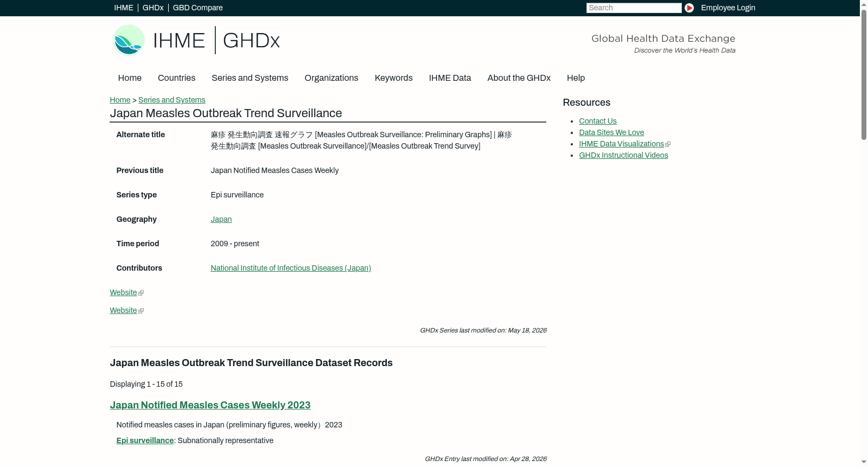The width and height of the screenshot is (868, 467).
Task: Click the Resources sidebar heading
Action: [586, 103]
